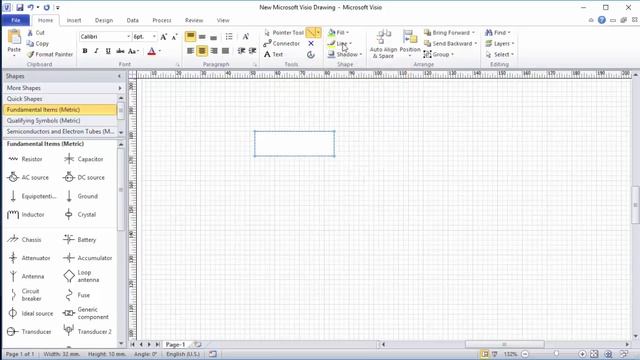
Task: Open the font size dropdown
Action: (x=154, y=37)
